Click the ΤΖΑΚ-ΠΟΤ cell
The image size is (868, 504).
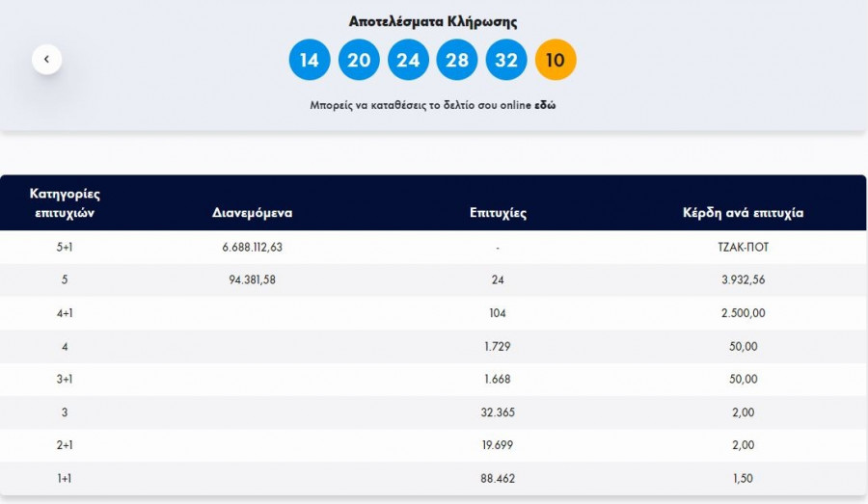pyautogui.click(x=743, y=248)
